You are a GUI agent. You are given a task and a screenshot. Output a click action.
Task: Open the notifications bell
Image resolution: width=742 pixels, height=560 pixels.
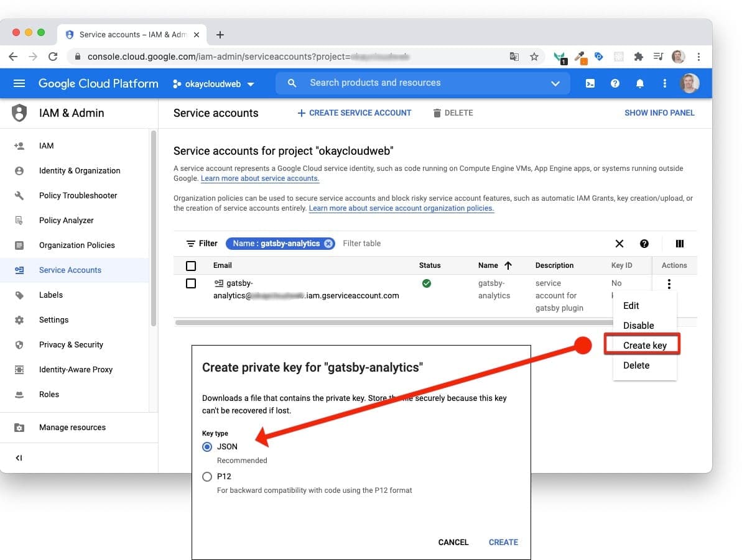click(640, 84)
